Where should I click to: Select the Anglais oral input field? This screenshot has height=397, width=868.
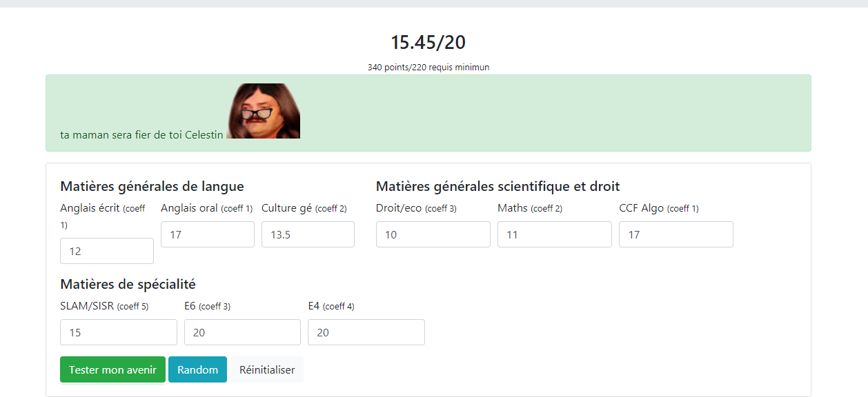tap(207, 234)
